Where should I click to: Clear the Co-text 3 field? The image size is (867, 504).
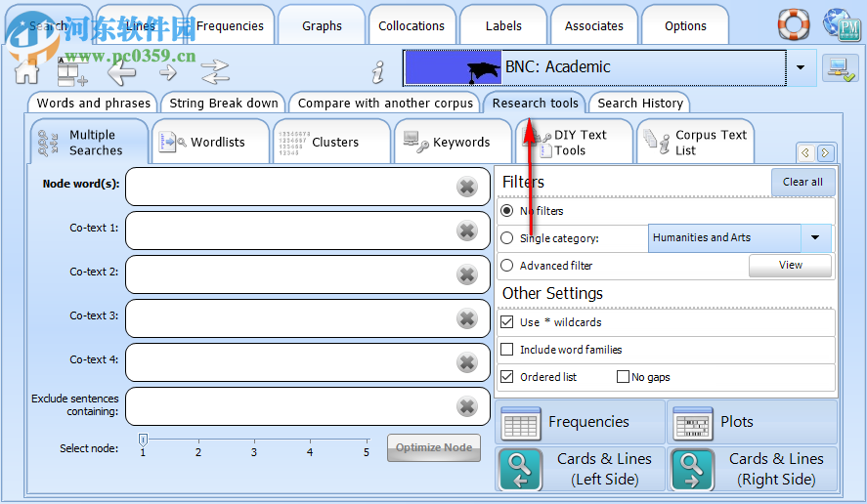(x=467, y=318)
